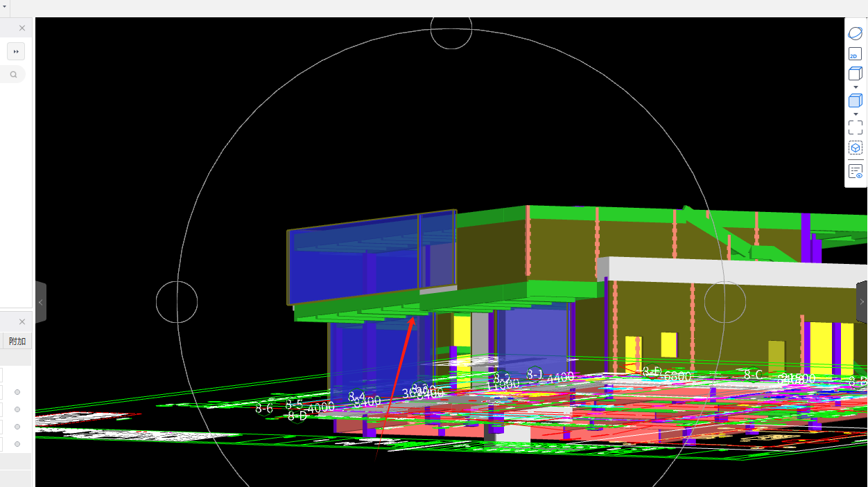The width and height of the screenshot is (868, 487).
Task: Close the lower left panel
Action: [x=22, y=321]
